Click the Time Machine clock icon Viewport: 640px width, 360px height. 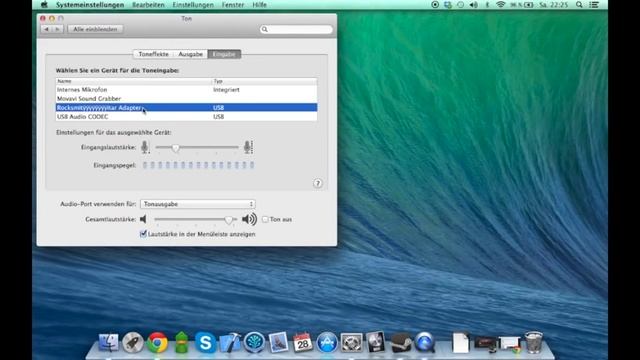460,5
